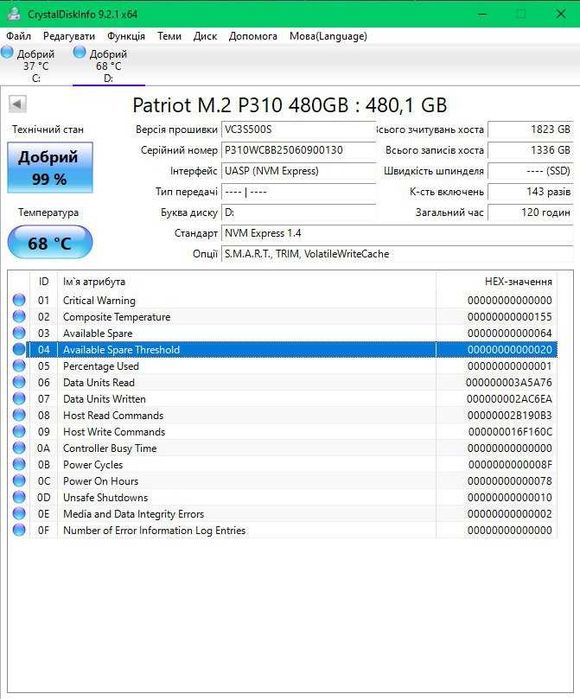Select the Available Spare Threshold row
The height and width of the screenshot is (699, 580).
point(283,350)
